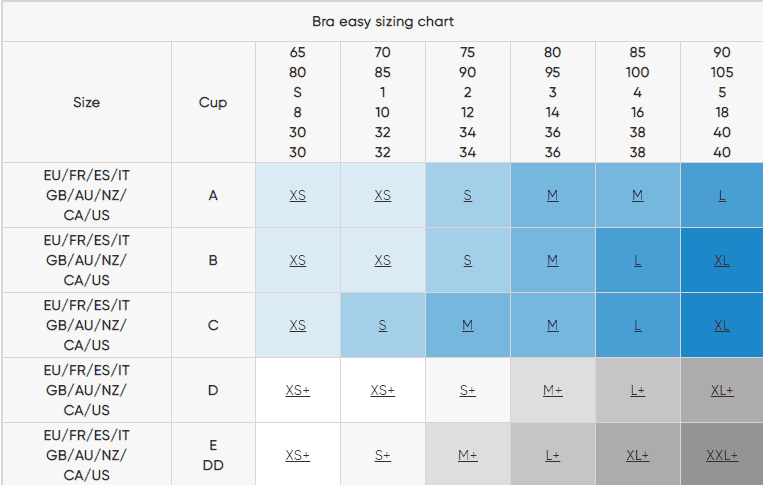The width and height of the screenshot is (763, 485).
Task: Click the Bra easy sizing chart title
Action: point(383,21)
